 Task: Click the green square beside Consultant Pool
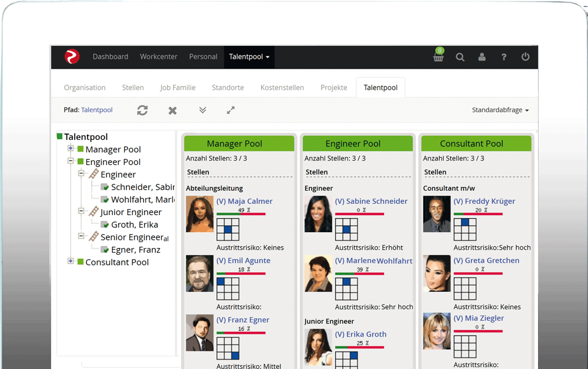coord(81,261)
